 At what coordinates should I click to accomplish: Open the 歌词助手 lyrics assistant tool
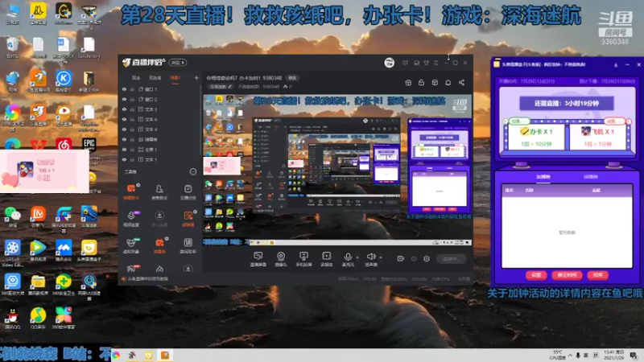(x=188, y=245)
